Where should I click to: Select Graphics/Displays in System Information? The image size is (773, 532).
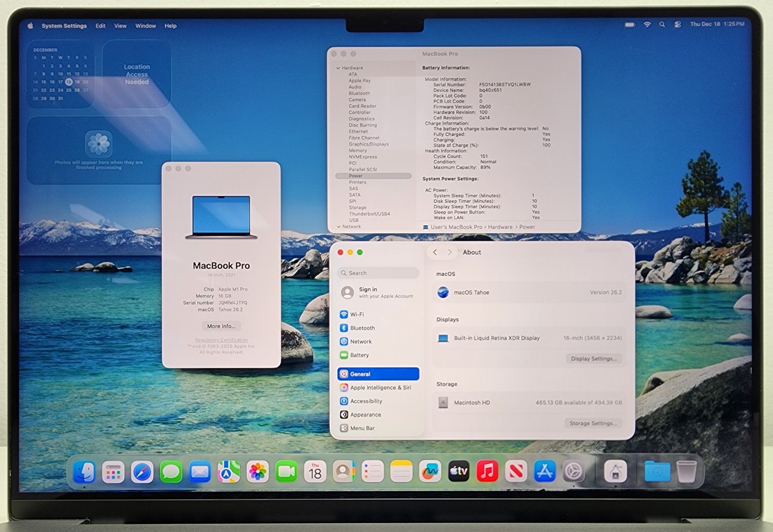pos(369,144)
